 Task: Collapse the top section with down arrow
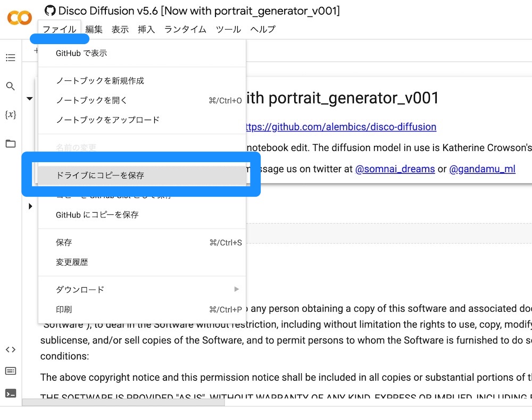(x=30, y=99)
